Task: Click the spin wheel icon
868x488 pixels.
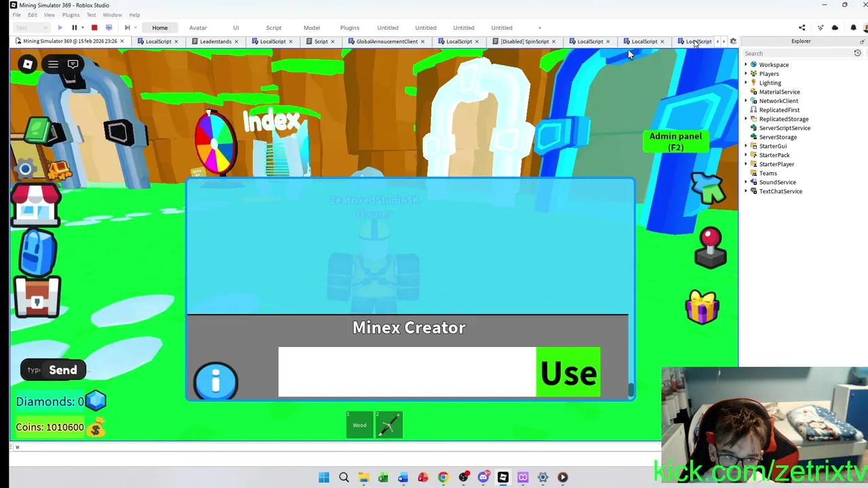Action: pos(216,142)
